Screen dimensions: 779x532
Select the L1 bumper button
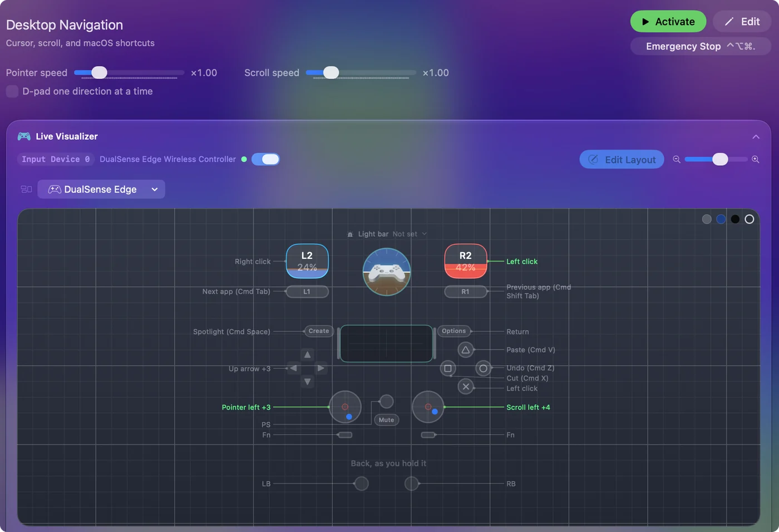pos(307,292)
